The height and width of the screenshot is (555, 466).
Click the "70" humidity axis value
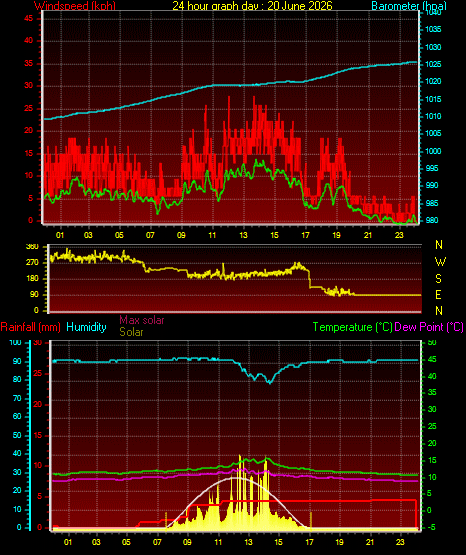[x=17, y=398]
